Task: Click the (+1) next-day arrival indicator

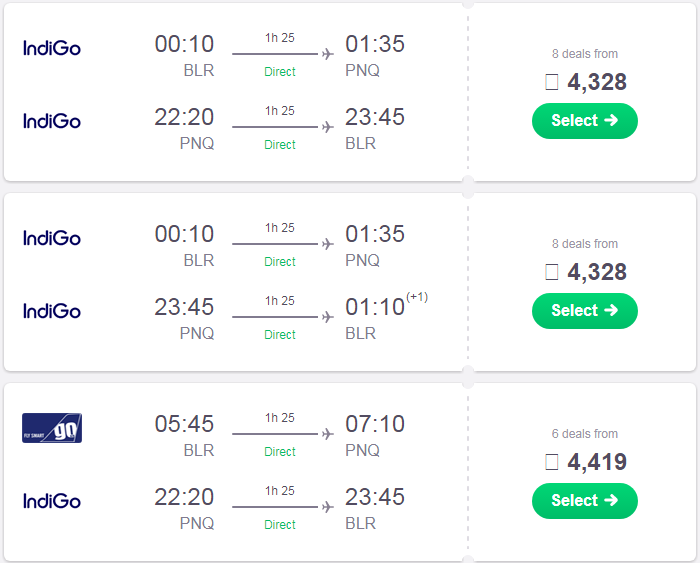Action: coord(417,297)
